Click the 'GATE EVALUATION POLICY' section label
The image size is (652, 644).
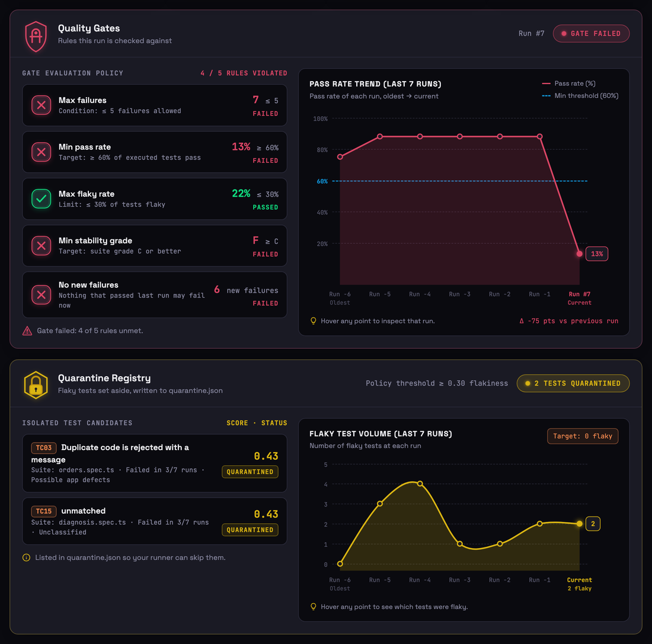tap(73, 73)
